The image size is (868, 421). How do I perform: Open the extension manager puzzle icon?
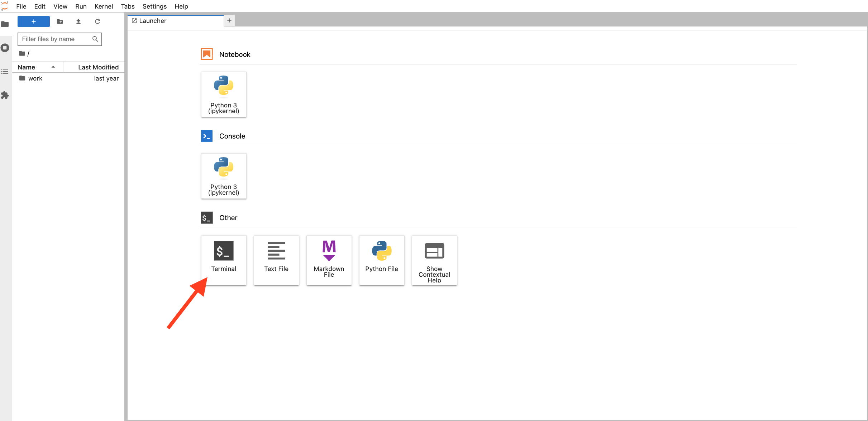pyautogui.click(x=5, y=95)
